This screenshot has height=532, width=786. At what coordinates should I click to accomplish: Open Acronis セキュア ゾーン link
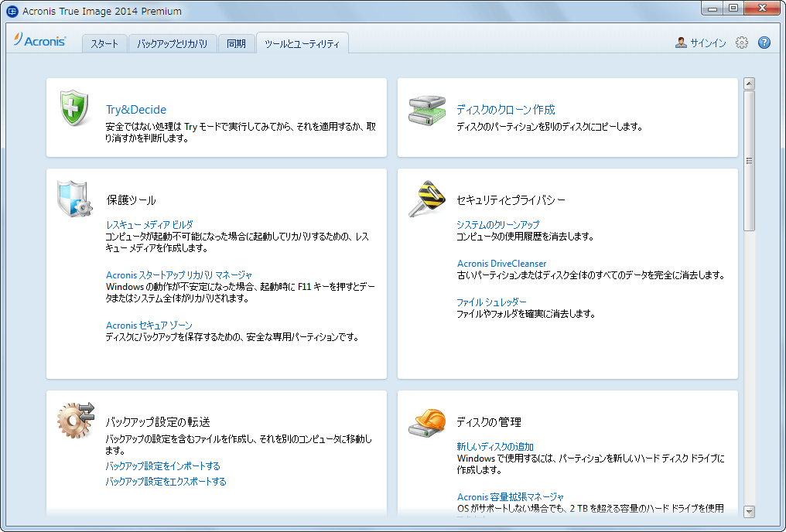[149, 325]
